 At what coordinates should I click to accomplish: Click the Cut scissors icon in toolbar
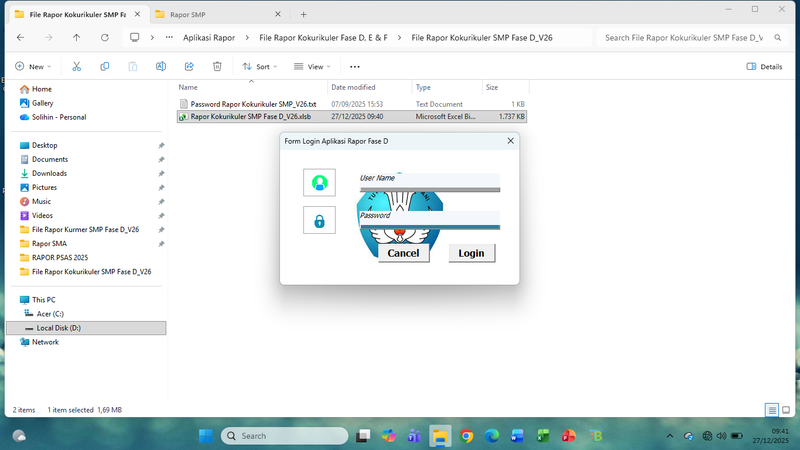point(76,66)
